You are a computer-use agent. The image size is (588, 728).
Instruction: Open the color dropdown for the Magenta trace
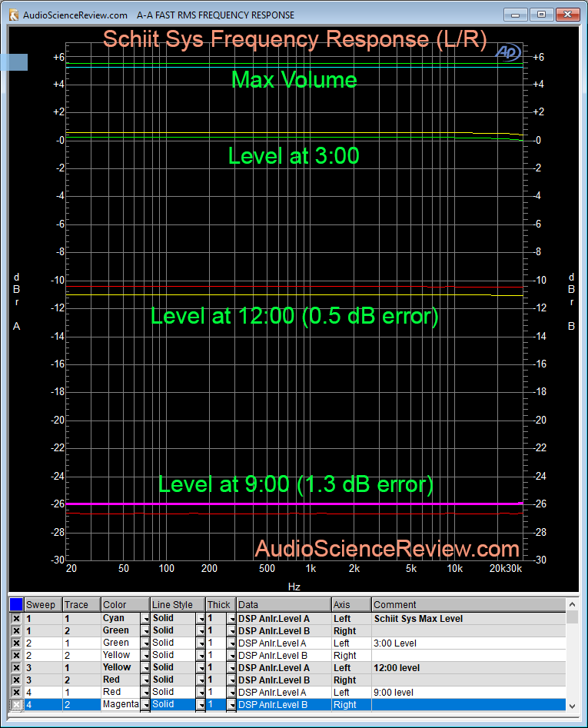click(x=145, y=704)
